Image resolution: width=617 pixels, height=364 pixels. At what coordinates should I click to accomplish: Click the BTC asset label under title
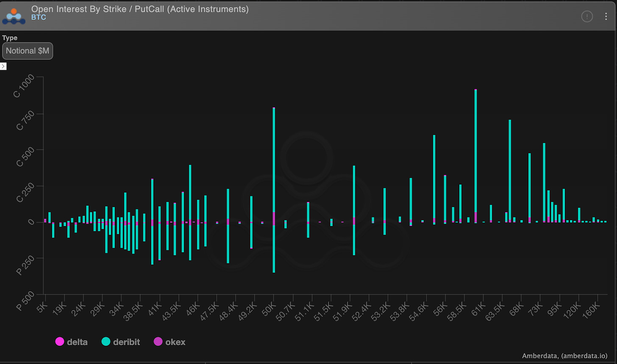pyautogui.click(x=39, y=17)
